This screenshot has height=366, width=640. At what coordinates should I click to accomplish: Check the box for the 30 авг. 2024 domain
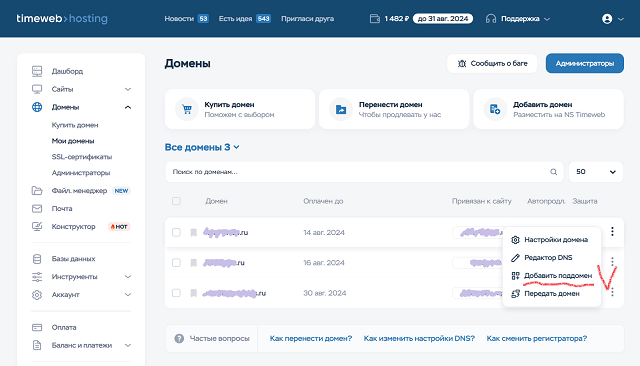coord(176,293)
